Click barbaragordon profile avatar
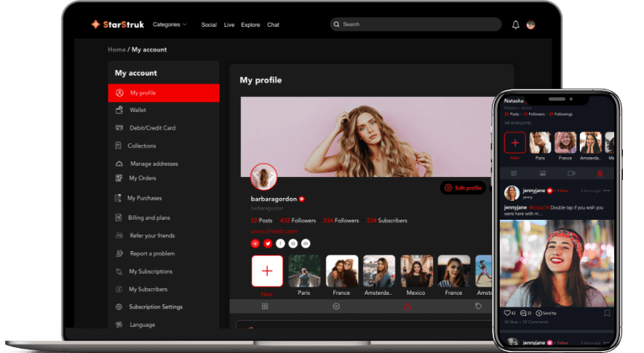644x353 pixels. tap(263, 177)
